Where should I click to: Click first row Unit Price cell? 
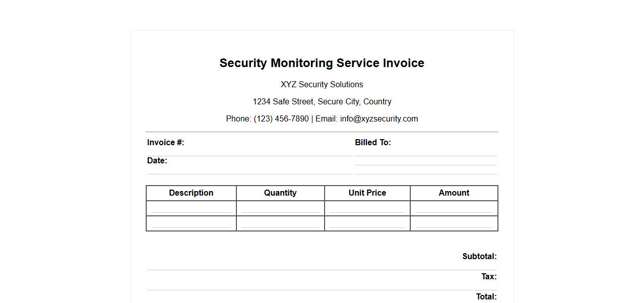click(367, 208)
